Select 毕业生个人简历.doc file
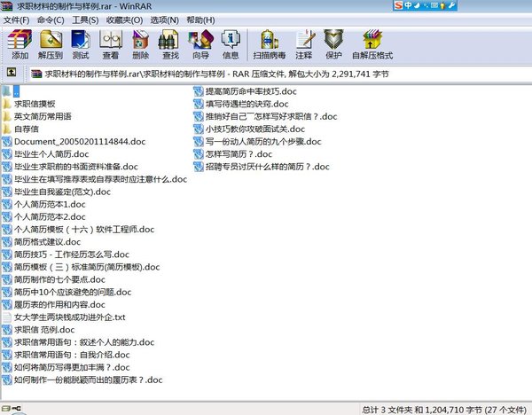The width and height of the screenshot is (532, 415). (x=45, y=154)
